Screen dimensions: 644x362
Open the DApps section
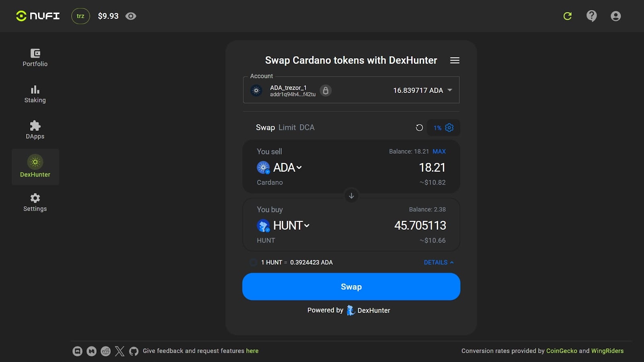(35, 130)
